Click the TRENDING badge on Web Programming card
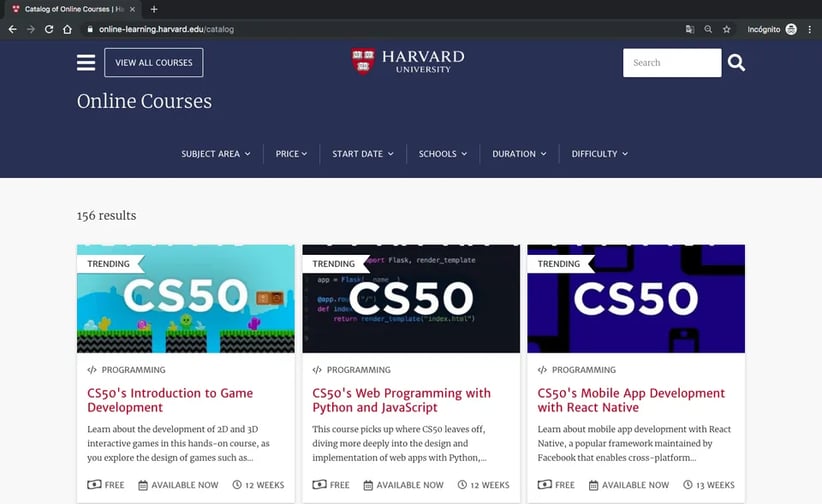 [334, 264]
